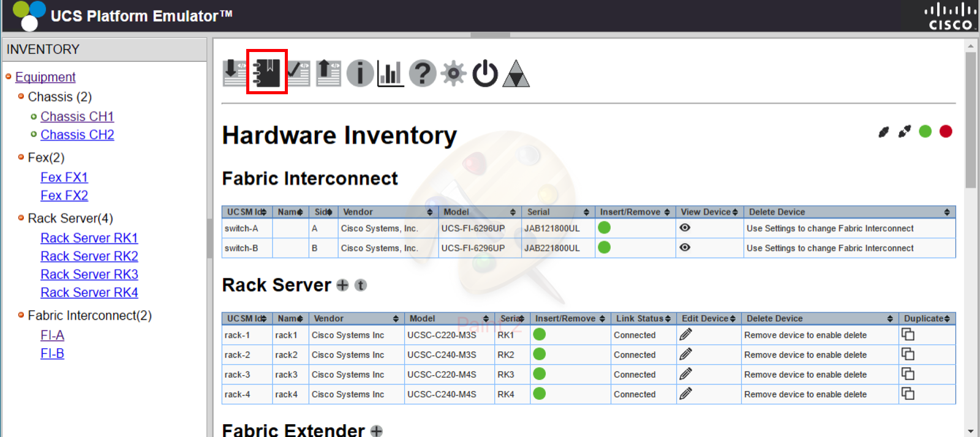
Task: Edit device rack-3 with the pencil icon
Action: [x=686, y=373]
